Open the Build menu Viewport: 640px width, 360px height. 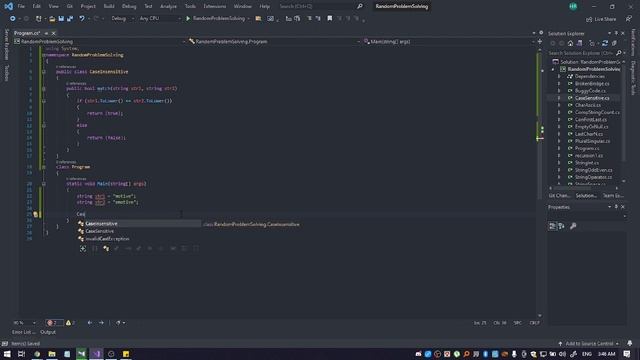click(109, 7)
